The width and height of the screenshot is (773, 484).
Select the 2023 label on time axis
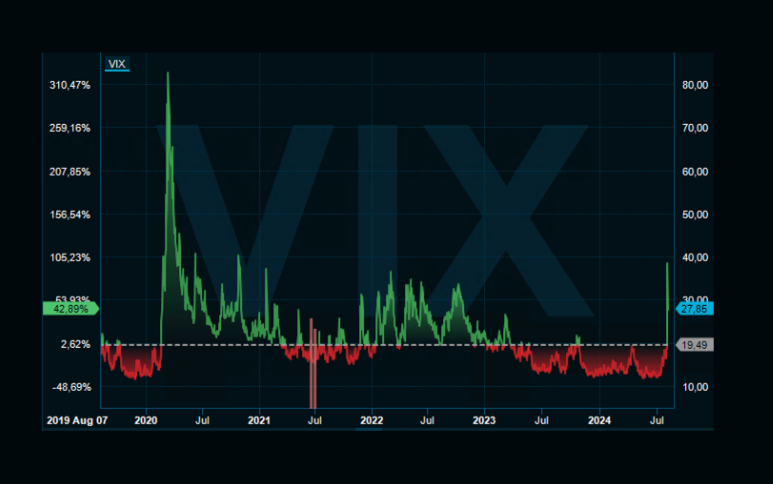484,421
